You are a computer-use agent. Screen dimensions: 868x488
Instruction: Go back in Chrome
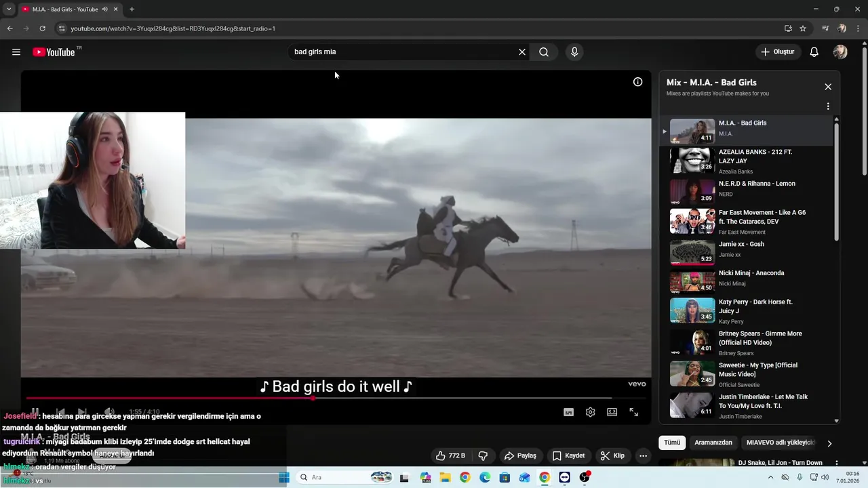click(x=9, y=28)
